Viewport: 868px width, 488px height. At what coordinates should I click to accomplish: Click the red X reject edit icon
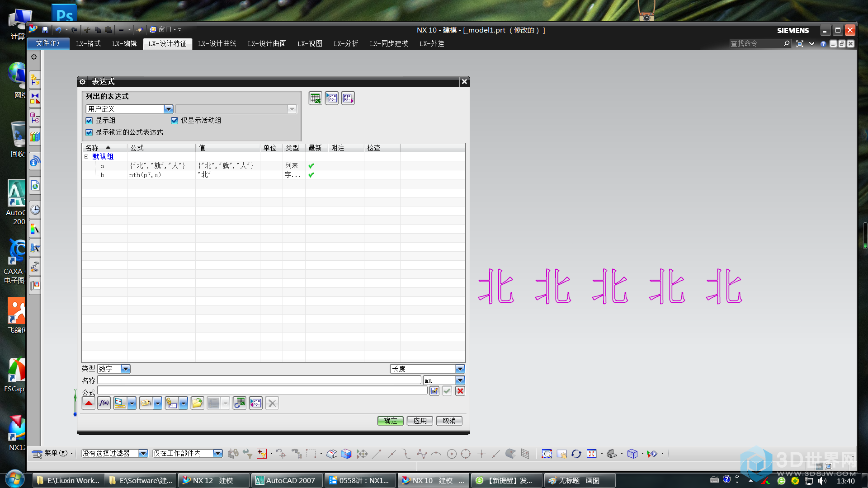(460, 391)
